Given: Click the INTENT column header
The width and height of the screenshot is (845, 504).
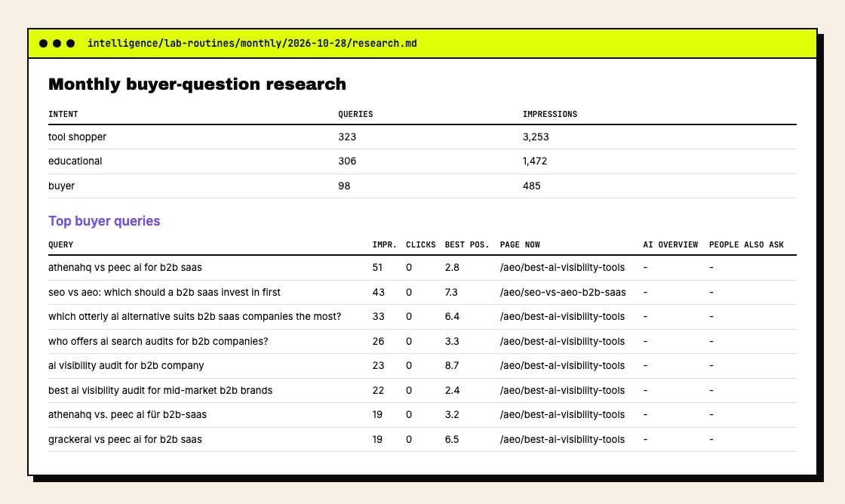Looking at the screenshot, I should pyautogui.click(x=63, y=114).
